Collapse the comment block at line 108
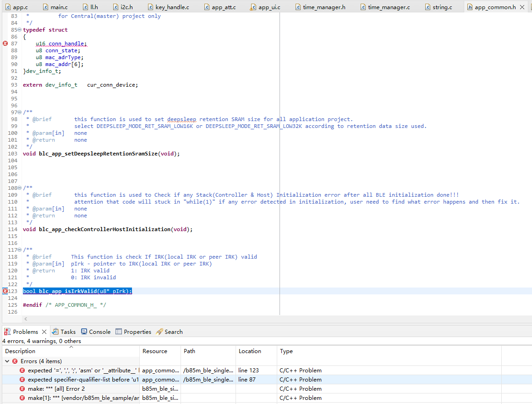532x404 pixels. point(19,188)
